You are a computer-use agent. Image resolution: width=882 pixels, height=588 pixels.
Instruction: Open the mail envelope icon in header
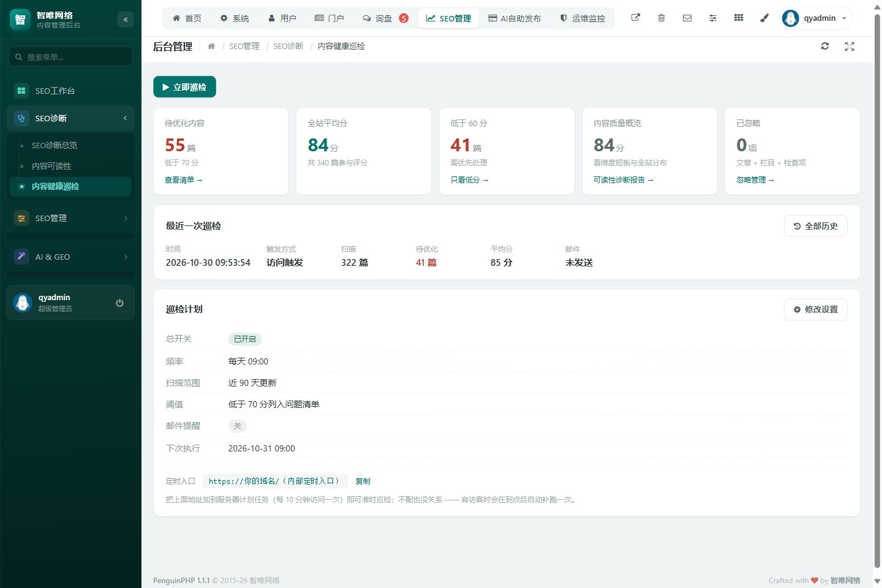[687, 18]
